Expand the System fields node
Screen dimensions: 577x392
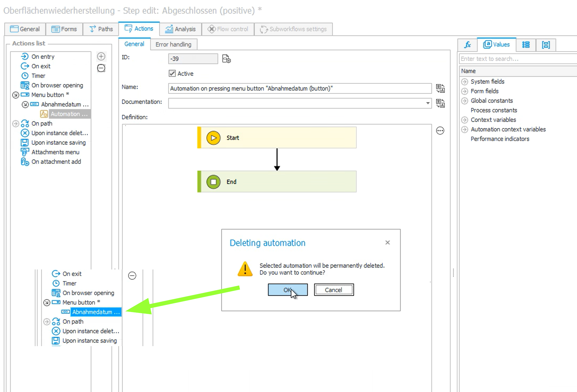pos(465,82)
